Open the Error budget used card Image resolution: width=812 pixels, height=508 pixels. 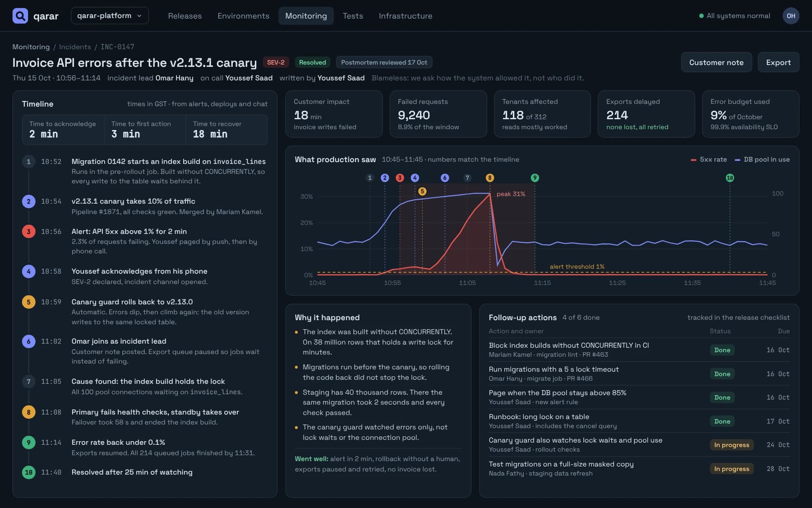pyautogui.click(x=751, y=114)
